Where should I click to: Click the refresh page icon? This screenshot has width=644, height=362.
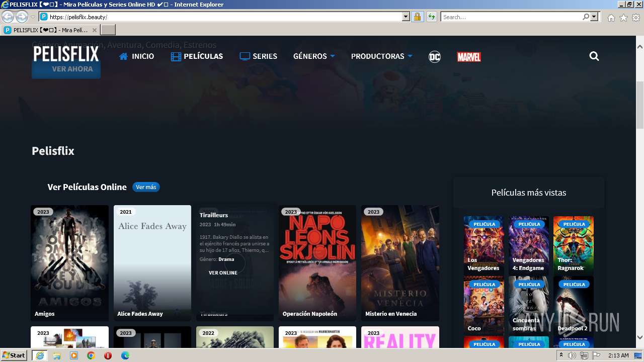pos(431,17)
